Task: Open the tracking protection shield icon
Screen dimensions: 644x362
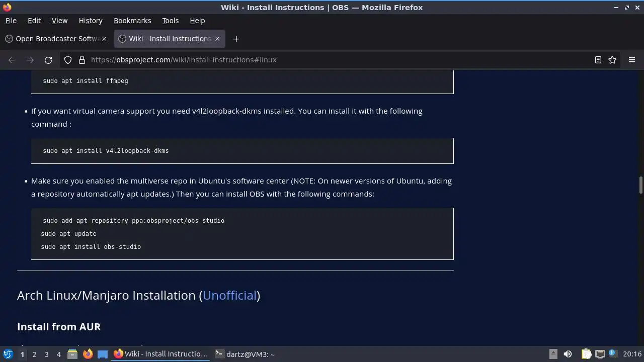Action: 68,60
